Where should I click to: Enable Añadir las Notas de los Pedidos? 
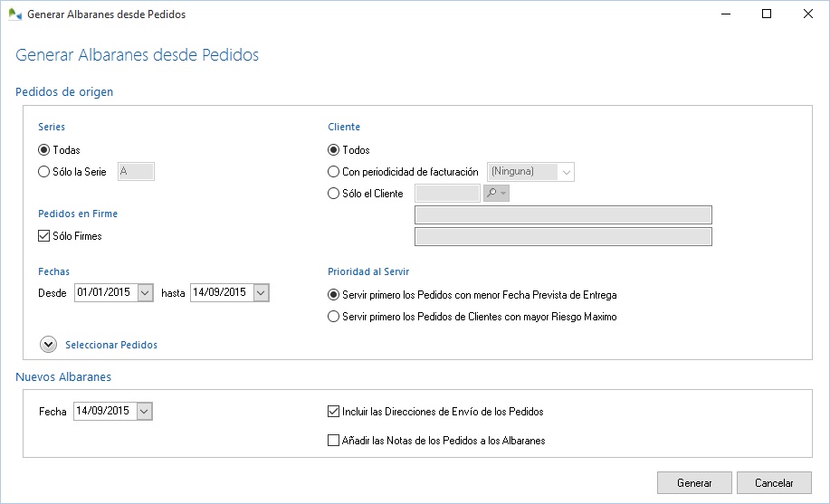click(x=333, y=442)
